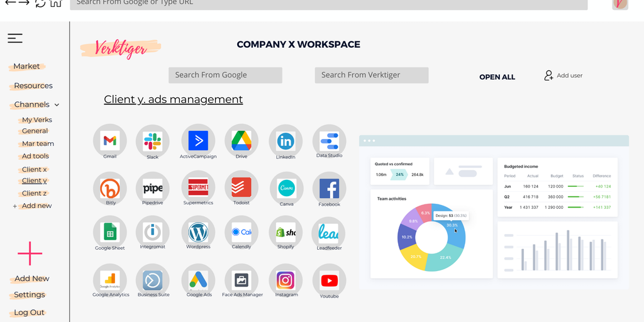
Task: Launch the LinkedIn app icon
Action: (286, 142)
